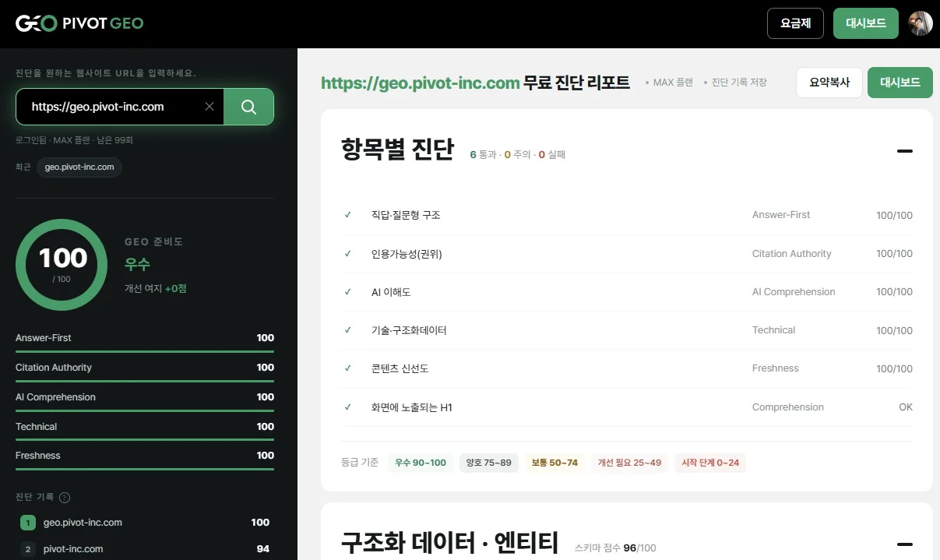The height and width of the screenshot is (560, 940).
Task: Click the check mark on 인용가능성(권위)
Action: (348, 254)
